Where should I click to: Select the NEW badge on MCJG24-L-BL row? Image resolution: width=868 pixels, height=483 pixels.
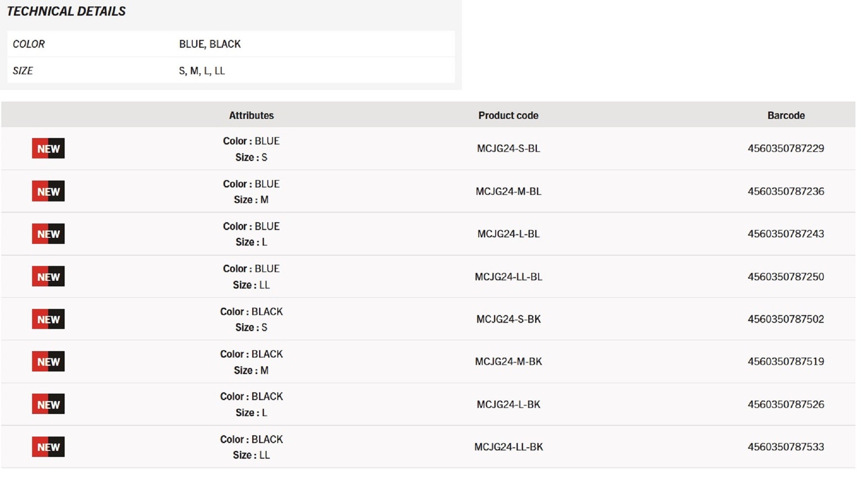click(48, 233)
